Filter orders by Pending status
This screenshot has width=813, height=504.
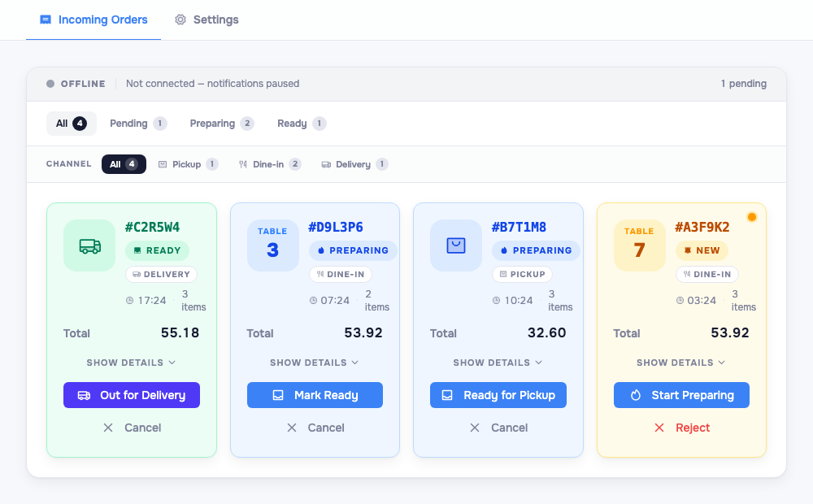tap(138, 124)
